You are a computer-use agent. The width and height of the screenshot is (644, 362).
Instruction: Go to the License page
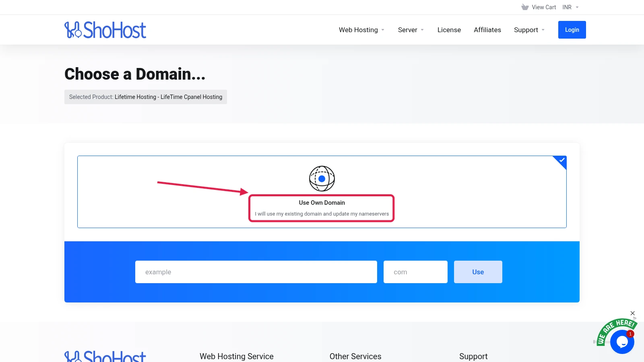tap(449, 30)
